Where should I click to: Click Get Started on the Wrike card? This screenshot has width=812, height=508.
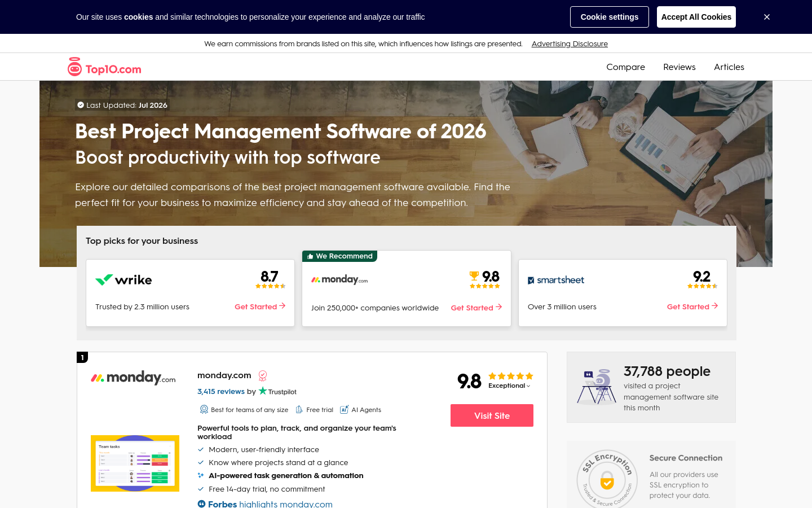point(260,306)
